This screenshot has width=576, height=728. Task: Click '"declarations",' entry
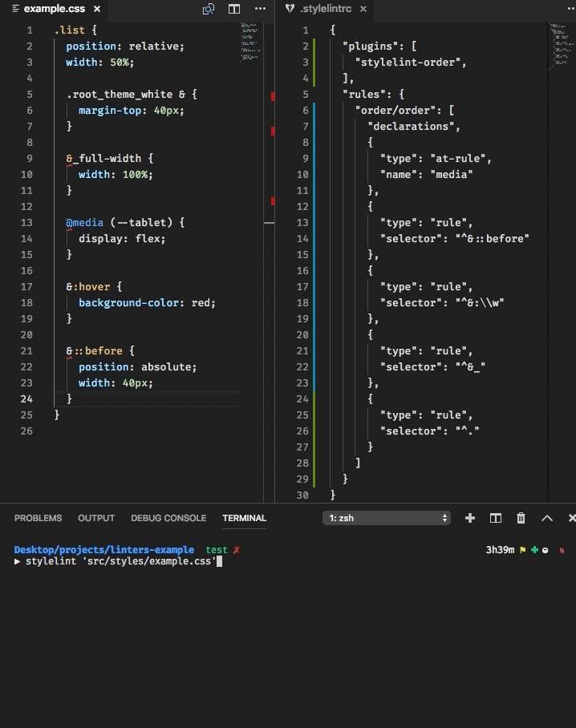(x=414, y=127)
